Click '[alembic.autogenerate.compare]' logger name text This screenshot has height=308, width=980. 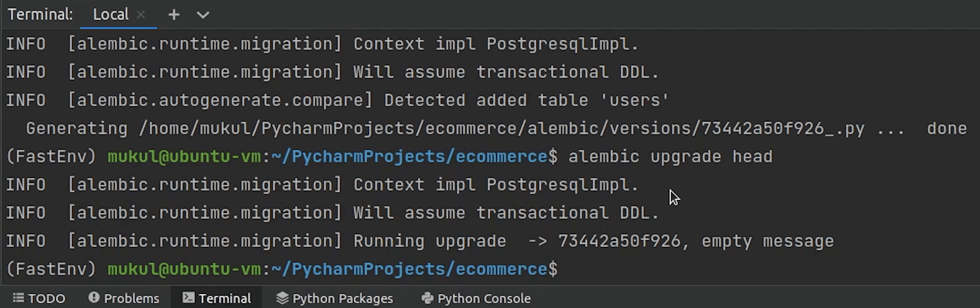[220, 100]
